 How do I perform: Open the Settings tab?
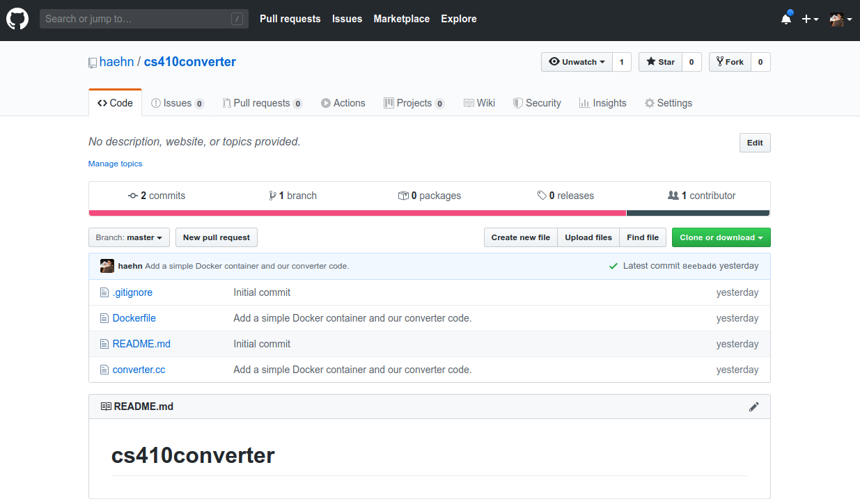[669, 103]
